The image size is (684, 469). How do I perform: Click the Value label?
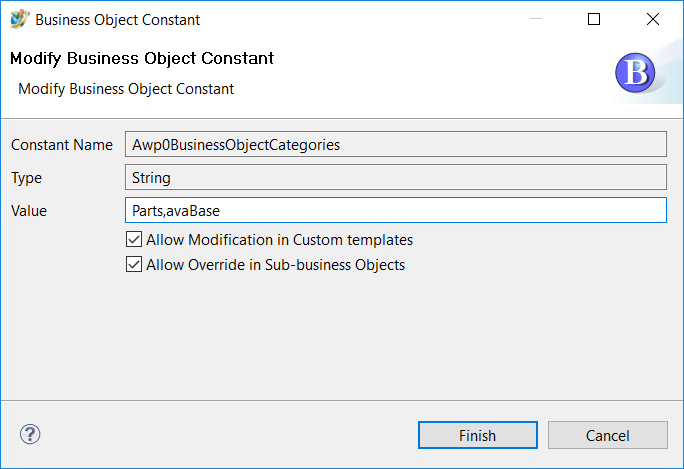(x=29, y=210)
